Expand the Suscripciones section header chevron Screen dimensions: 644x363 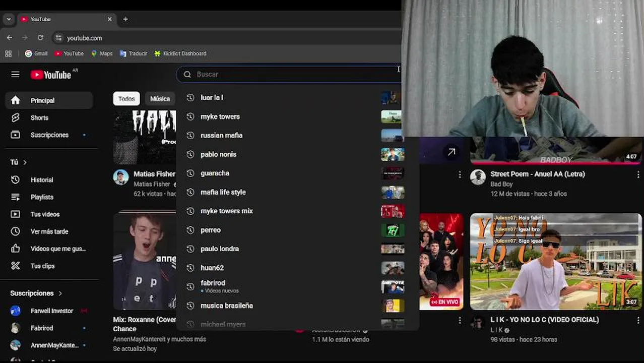click(x=60, y=293)
